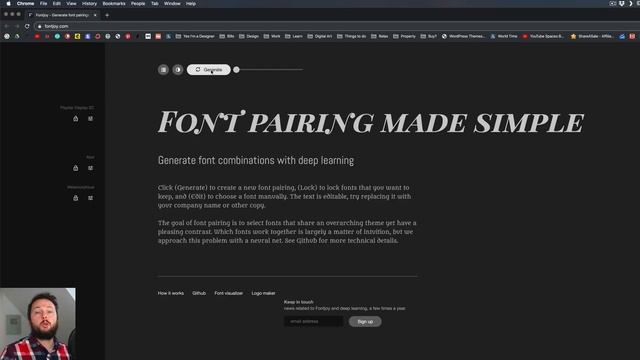The width and height of the screenshot is (640, 360).
Task: Open the font list icon beside Generate
Action: click(x=163, y=70)
